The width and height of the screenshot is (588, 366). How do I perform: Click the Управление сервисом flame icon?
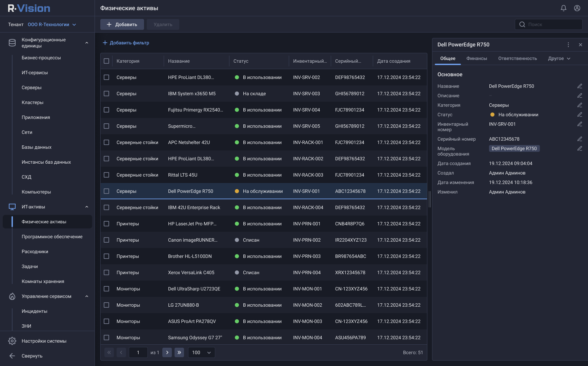coord(12,296)
